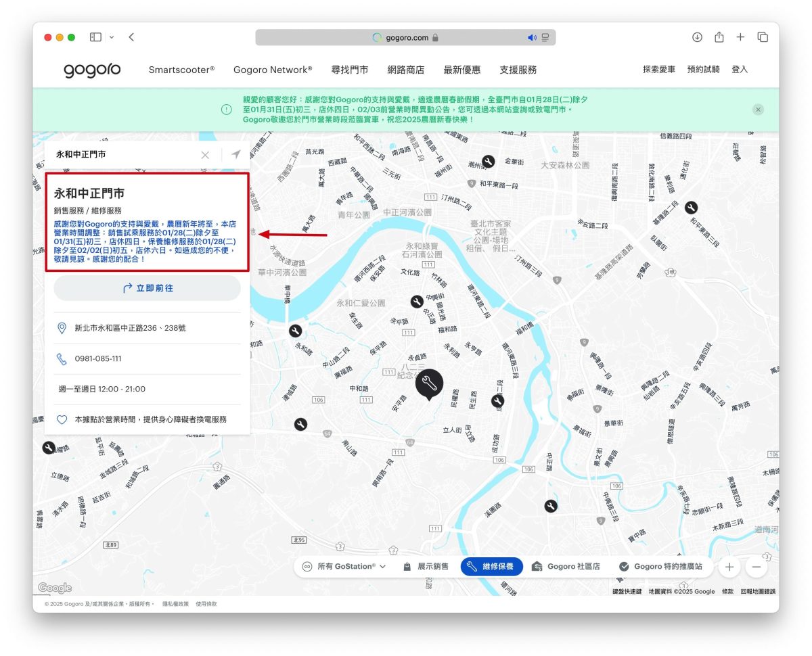
Task: Open 支援服務 menu
Action: point(518,70)
